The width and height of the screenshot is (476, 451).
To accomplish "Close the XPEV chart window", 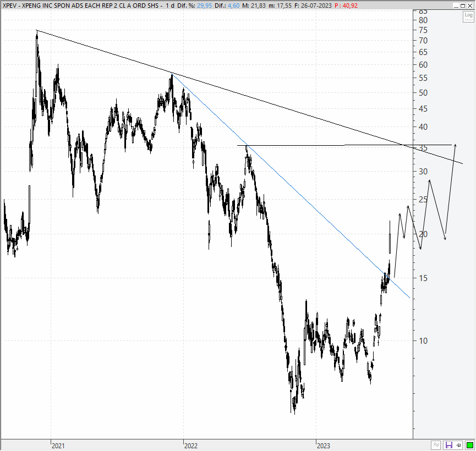I will (469, 5).
